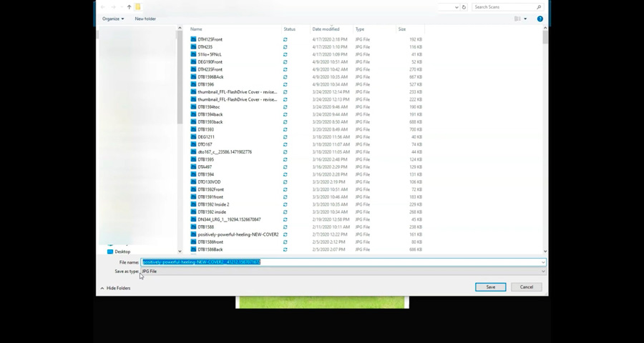Click sync status icon for DTA497
This screenshot has width=644, height=343.
285,167
